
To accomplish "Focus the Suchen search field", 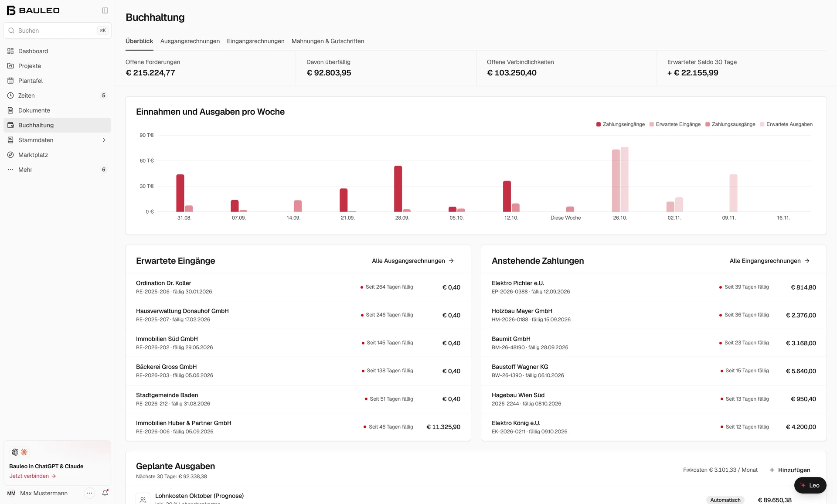I will coord(57,31).
